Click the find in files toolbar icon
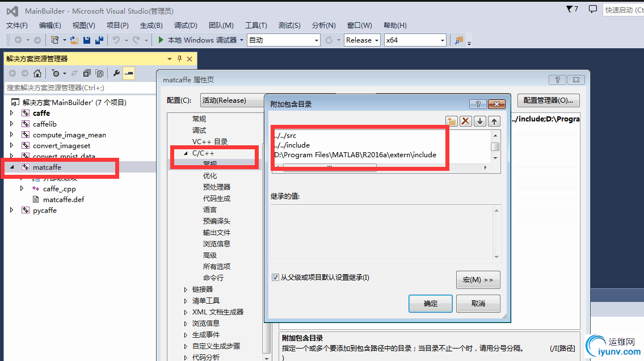Viewport: 644px width, 361px height. 459,40
